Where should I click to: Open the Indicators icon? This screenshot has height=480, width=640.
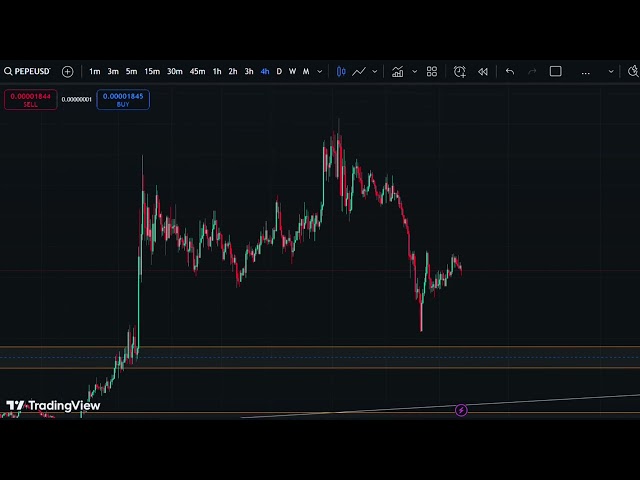398,71
